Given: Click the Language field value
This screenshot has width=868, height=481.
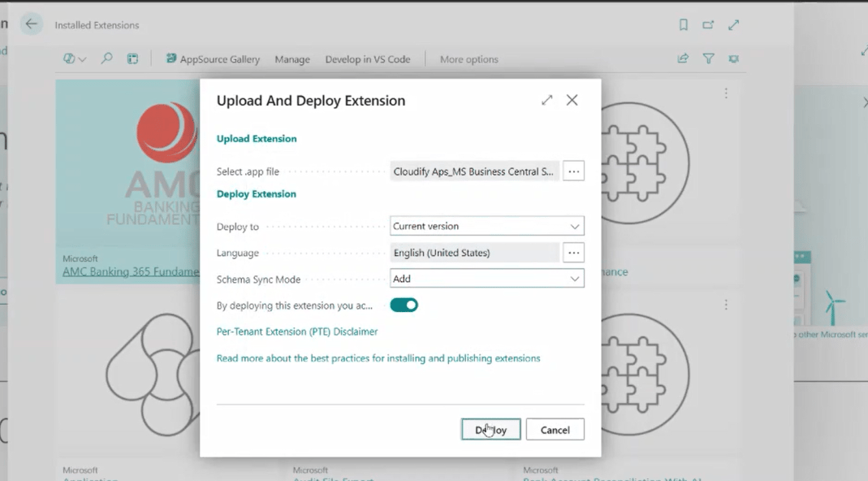Looking at the screenshot, I should 474,253.
